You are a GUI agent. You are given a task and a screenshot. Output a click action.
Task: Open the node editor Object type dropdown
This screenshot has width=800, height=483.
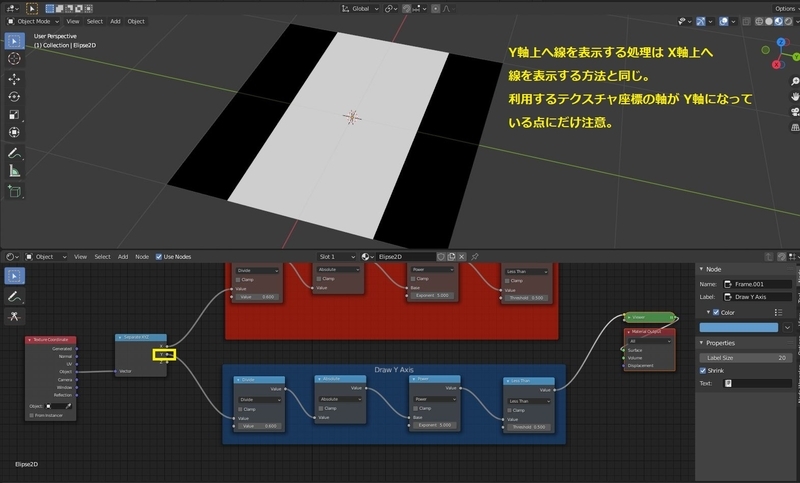click(x=46, y=257)
